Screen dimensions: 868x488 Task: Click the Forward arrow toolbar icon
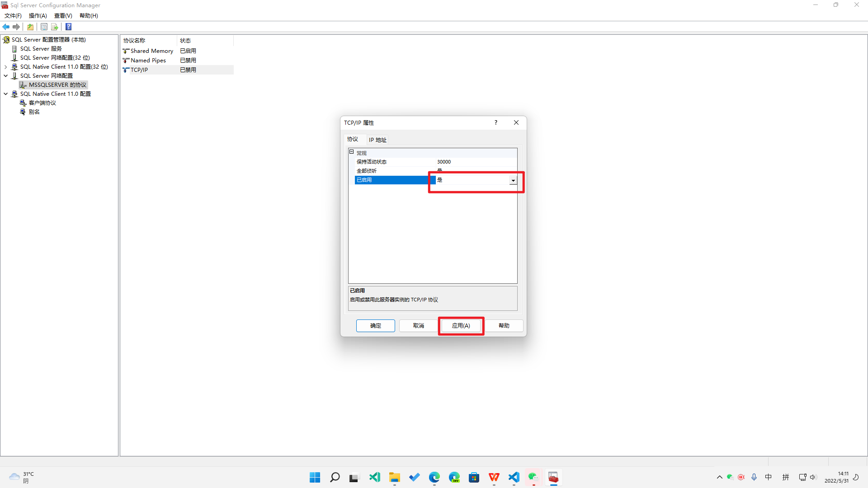(x=16, y=27)
